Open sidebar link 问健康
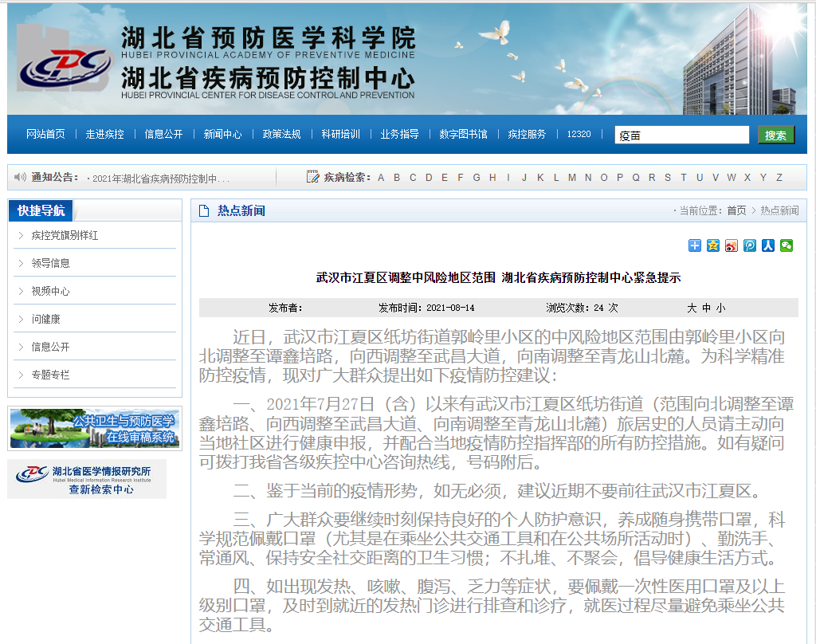Image resolution: width=816 pixels, height=644 pixels. click(45, 319)
